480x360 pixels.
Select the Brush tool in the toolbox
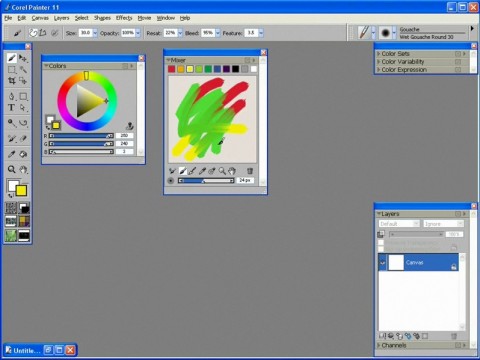12,58
